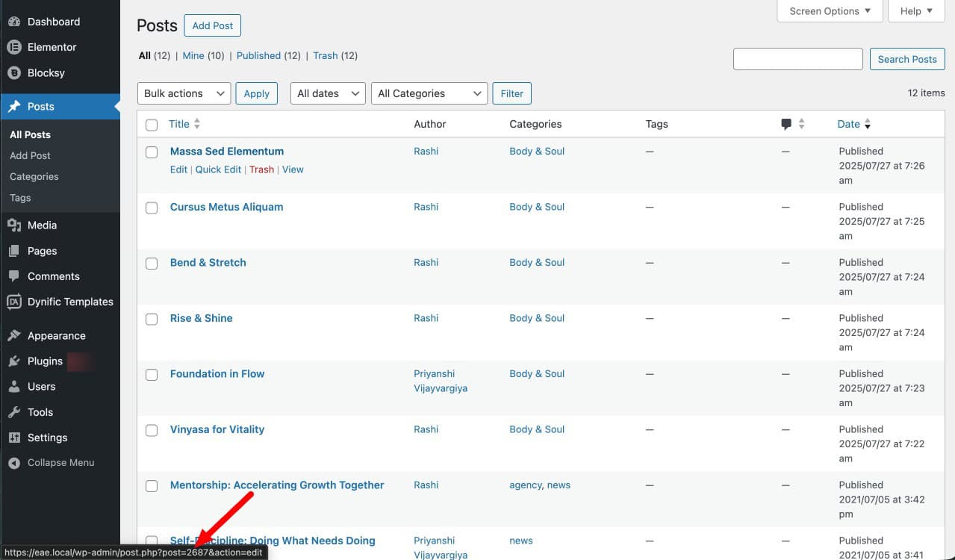Viewport: 955px width, 560px height.
Task: Filter posts by Published
Action: (x=258, y=55)
